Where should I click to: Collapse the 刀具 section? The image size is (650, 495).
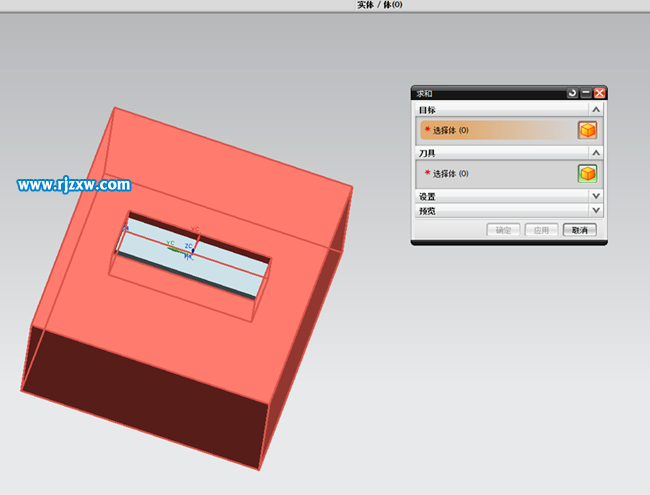(x=596, y=153)
